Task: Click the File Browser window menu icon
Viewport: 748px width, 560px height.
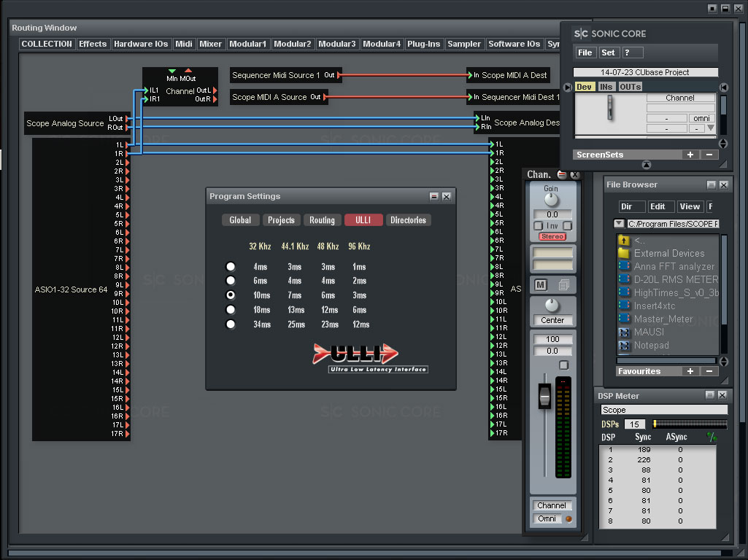Action: point(711,184)
